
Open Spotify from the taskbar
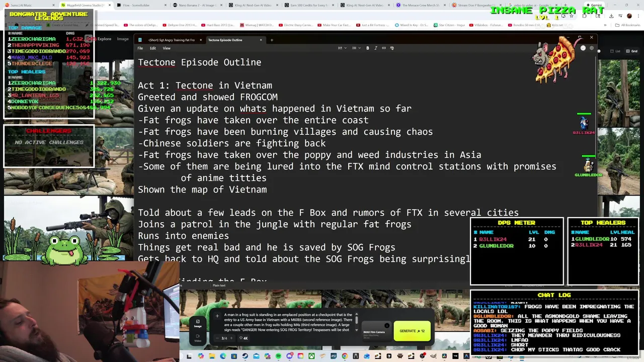tap(278, 356)
